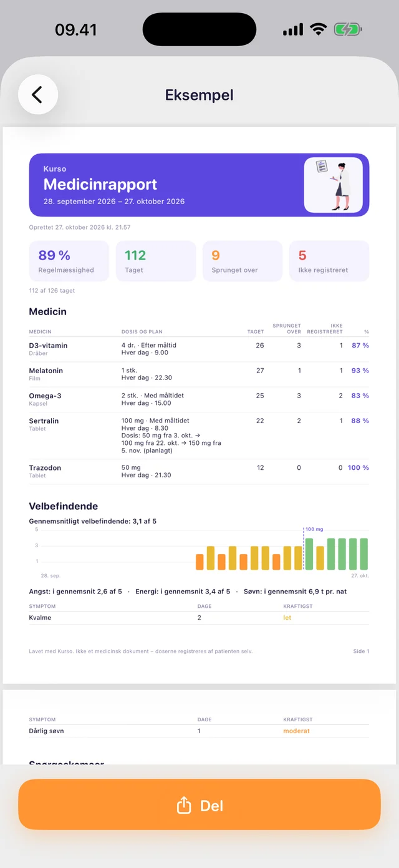Tap the Gennemsnitligt velbefindende: 3,1 af 5 line

coord(93,521)
